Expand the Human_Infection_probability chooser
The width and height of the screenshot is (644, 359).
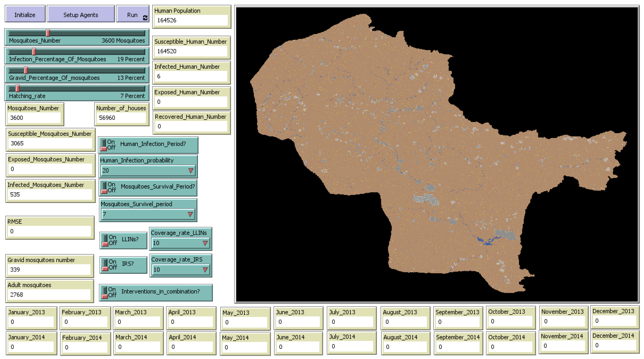coord(148,171)
